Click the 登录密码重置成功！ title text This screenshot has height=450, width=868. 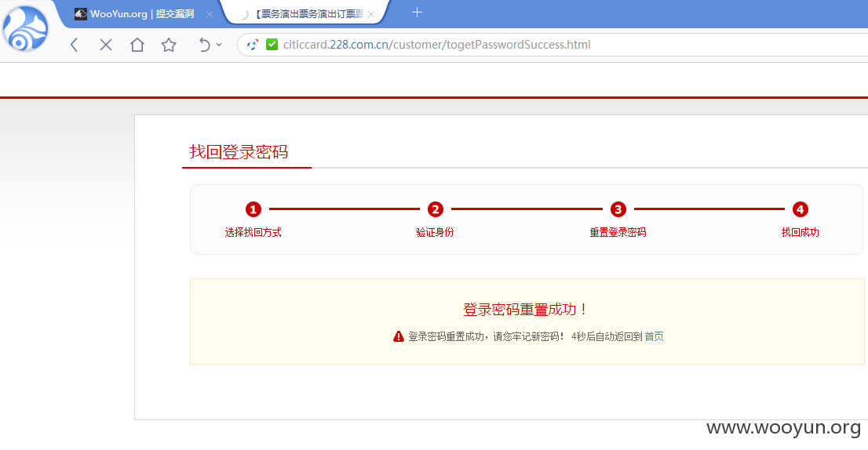(525, 309)
